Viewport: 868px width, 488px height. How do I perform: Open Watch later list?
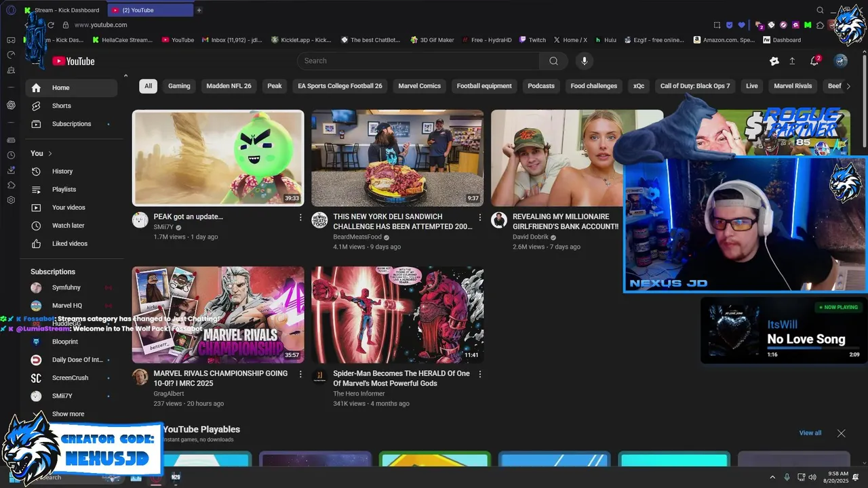point(71,226)
